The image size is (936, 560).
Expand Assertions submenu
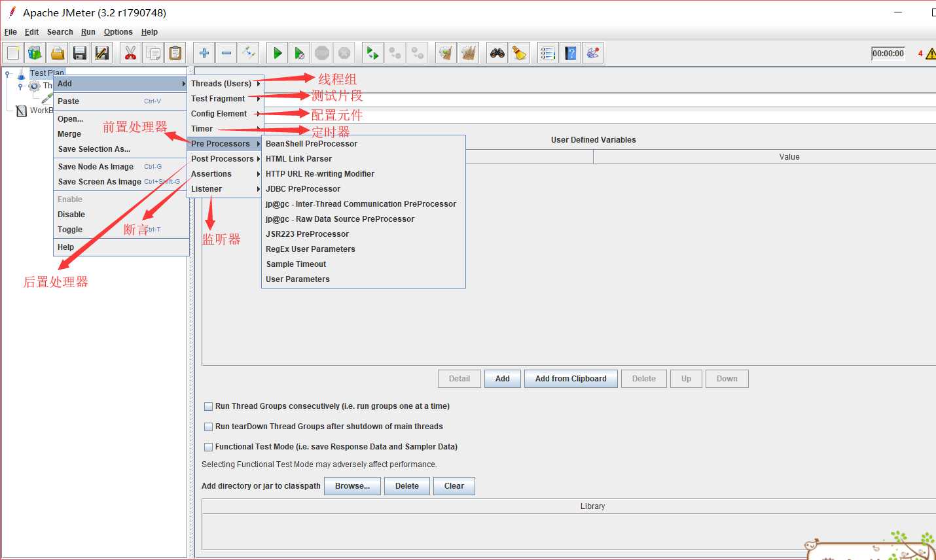point(226,174)
